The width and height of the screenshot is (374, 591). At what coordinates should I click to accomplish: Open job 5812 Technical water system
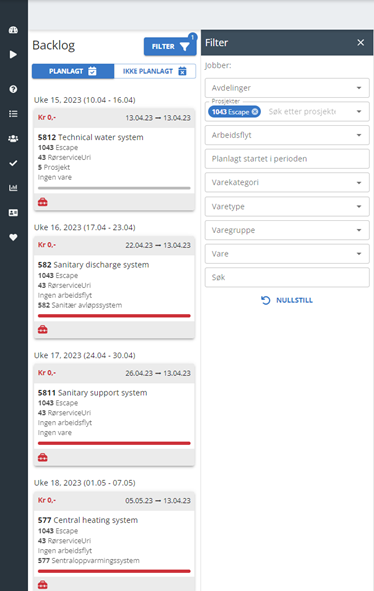coord(90,137)
